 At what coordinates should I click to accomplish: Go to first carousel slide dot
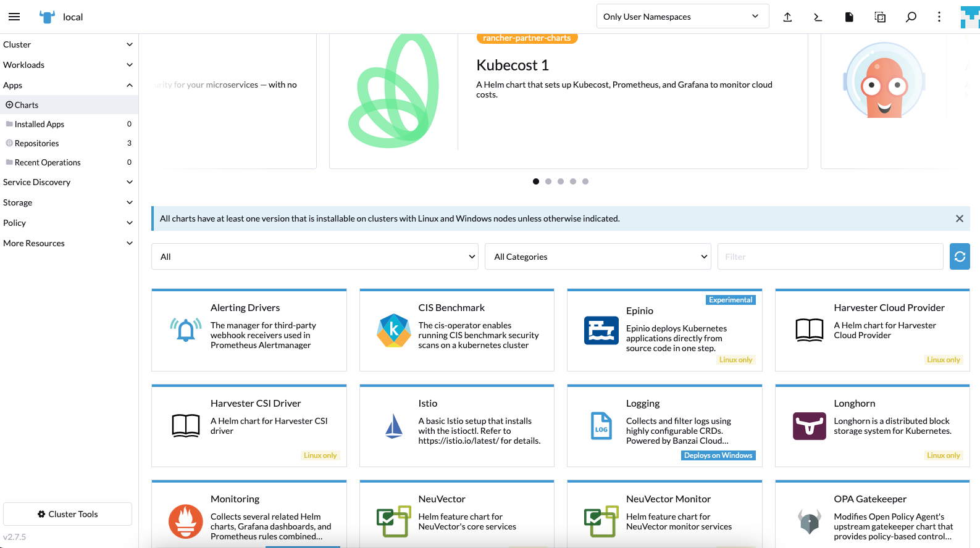[536, 181]
